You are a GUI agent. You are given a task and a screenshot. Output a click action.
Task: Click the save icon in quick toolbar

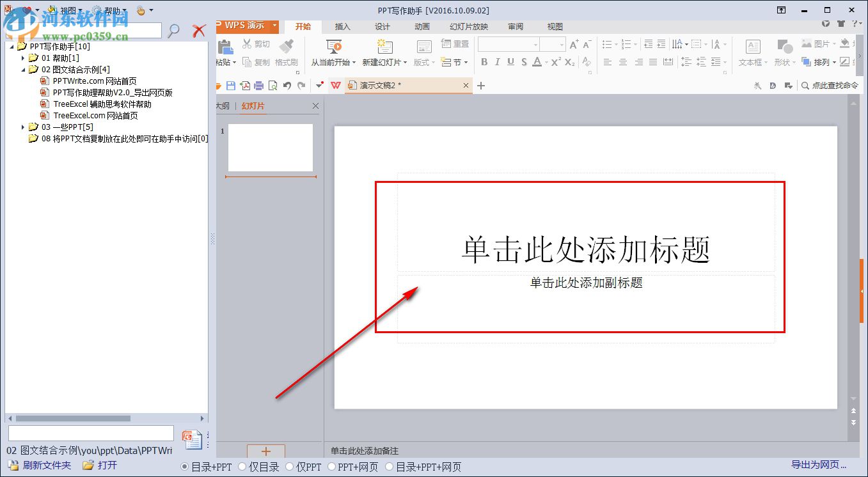pos(231,86)
